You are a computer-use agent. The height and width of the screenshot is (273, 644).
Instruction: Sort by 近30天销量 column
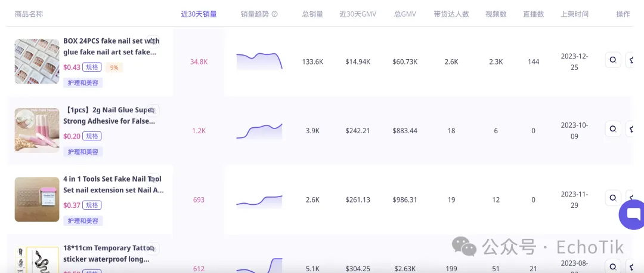click(199, 14)
